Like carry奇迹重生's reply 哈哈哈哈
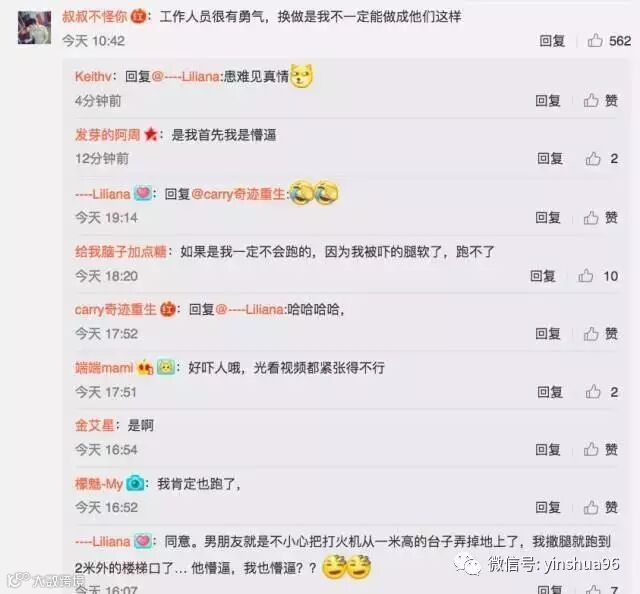Screen dimensions: 640x594 [591, 334]
